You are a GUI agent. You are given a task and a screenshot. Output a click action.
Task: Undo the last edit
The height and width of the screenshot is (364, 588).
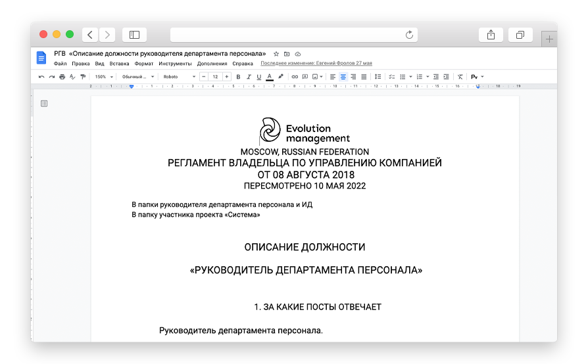41,77
